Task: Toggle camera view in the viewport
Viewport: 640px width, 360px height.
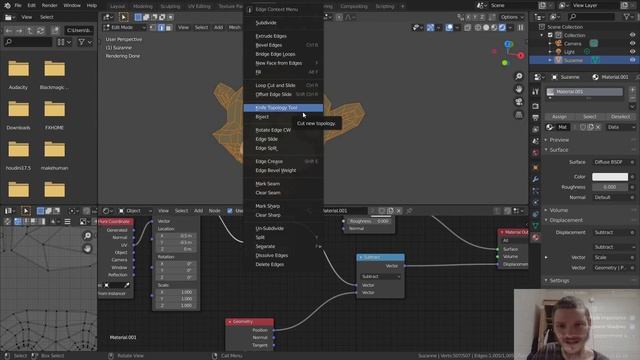Action: tap(519, 102)
